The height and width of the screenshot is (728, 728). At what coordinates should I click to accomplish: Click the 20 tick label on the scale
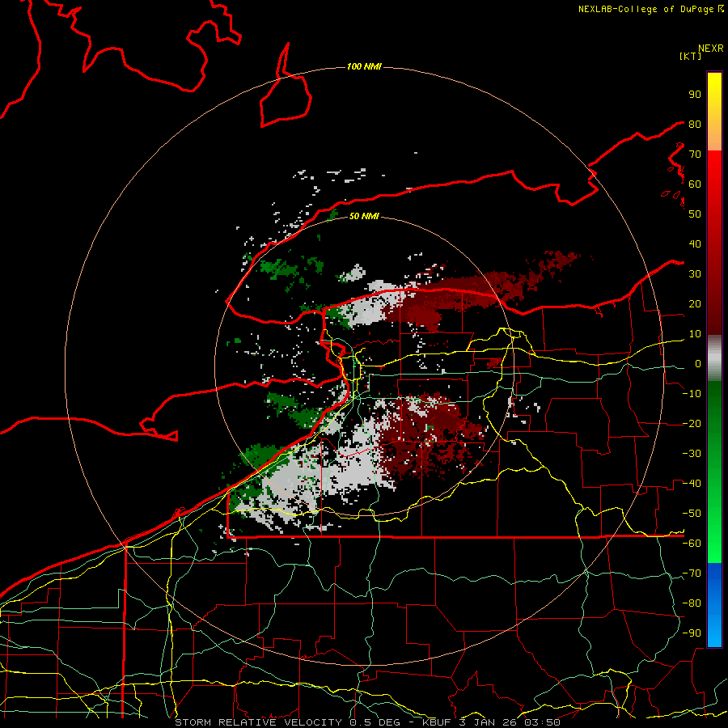(695, 303)
